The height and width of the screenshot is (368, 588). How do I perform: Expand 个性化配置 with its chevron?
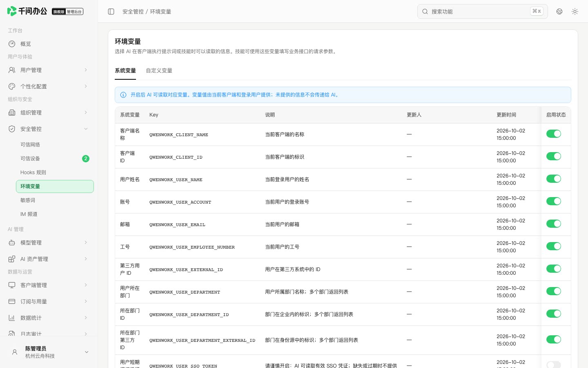(x=86, y=86)
